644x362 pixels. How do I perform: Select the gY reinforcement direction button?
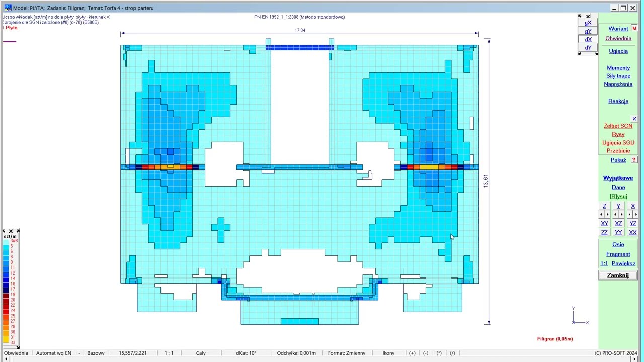[588, 31]
